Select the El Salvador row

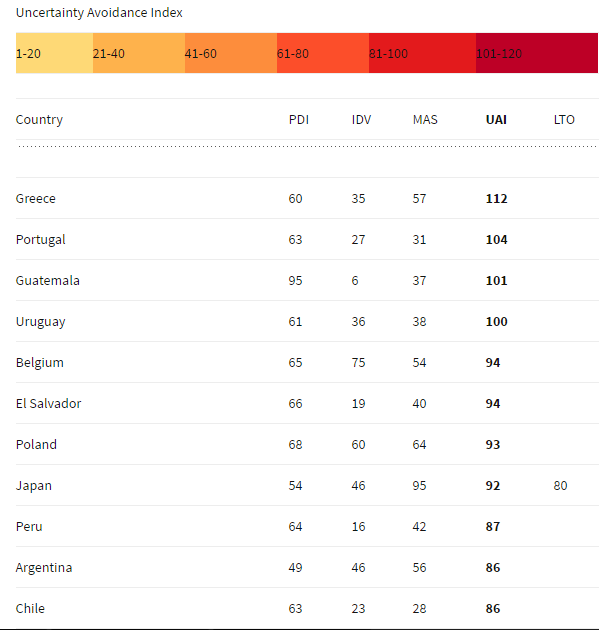coord(307,403)
